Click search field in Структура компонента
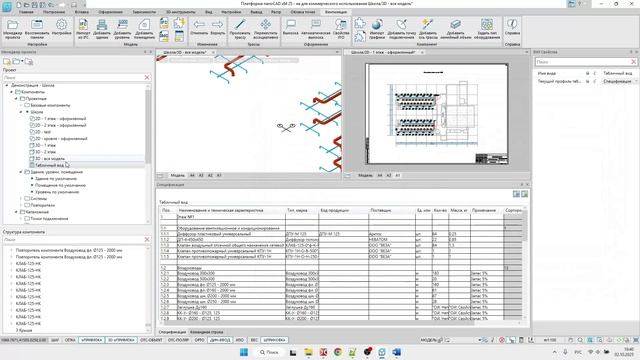 73,240
